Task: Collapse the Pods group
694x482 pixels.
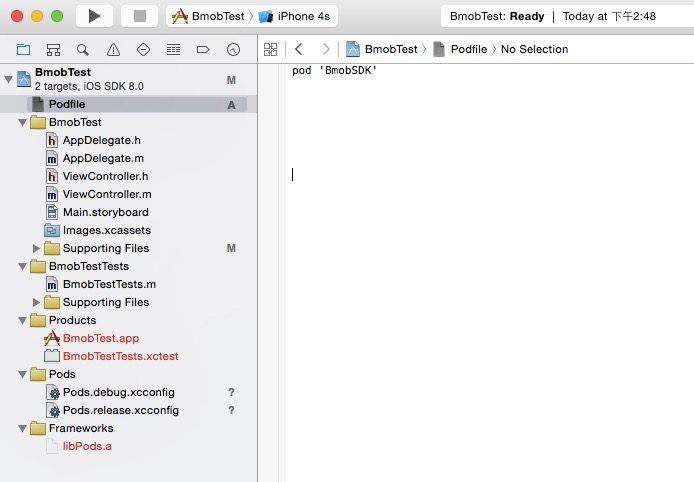Action: pyautogui.click(x=22, y=374)
